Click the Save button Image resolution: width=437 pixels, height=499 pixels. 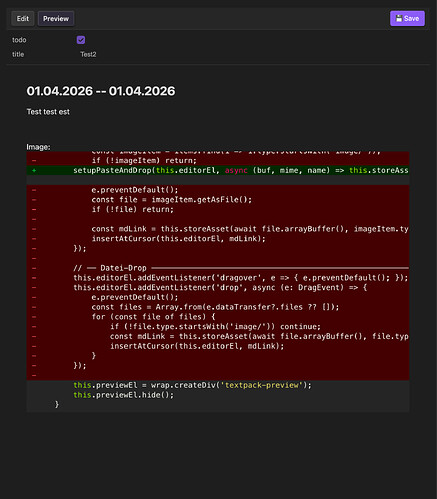click(407, 18)
